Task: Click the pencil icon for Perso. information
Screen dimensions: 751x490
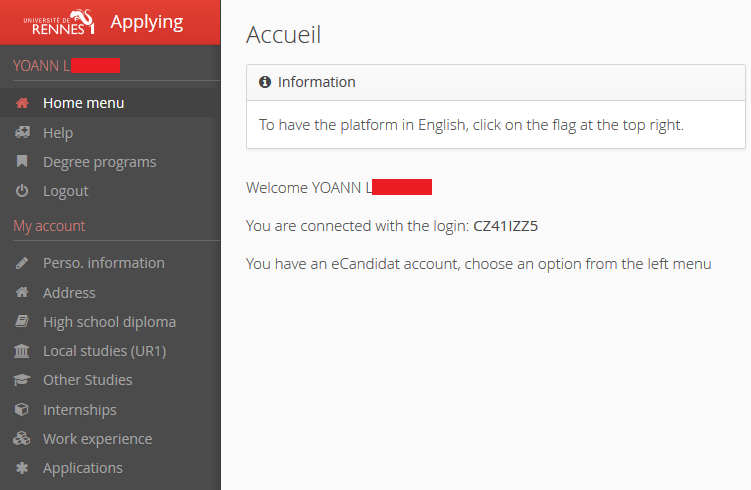Action: coord(22,263)
